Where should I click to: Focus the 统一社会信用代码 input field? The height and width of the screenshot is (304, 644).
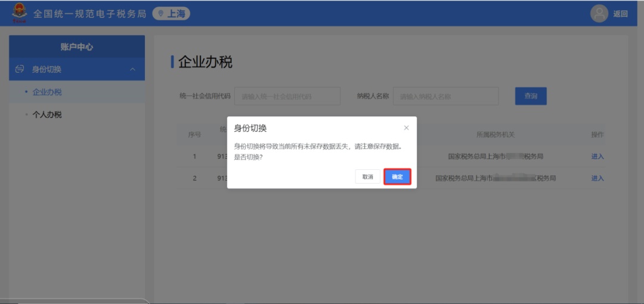[x=287, y=96]
